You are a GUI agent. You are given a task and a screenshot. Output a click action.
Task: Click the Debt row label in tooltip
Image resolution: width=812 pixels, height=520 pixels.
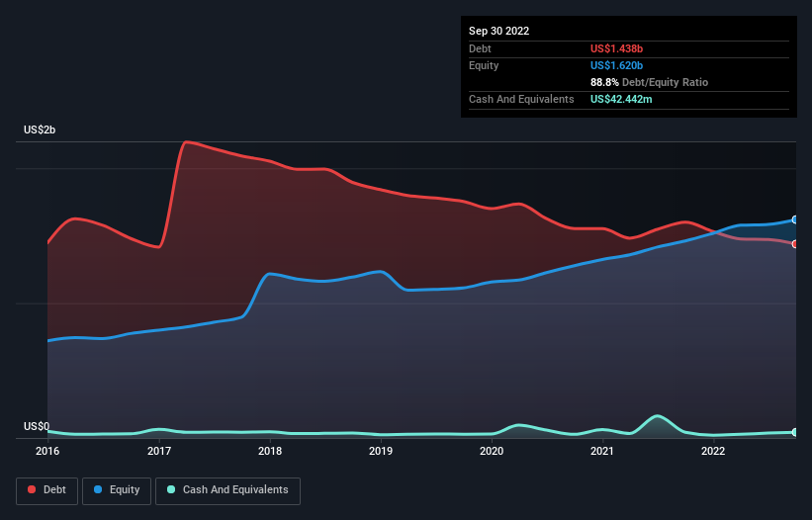(x=480, y=48)
